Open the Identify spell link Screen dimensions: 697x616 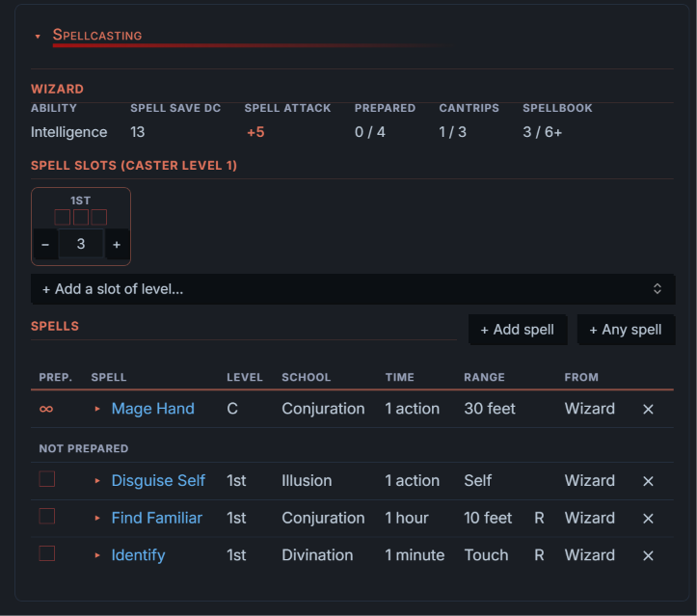click(138, 555)
